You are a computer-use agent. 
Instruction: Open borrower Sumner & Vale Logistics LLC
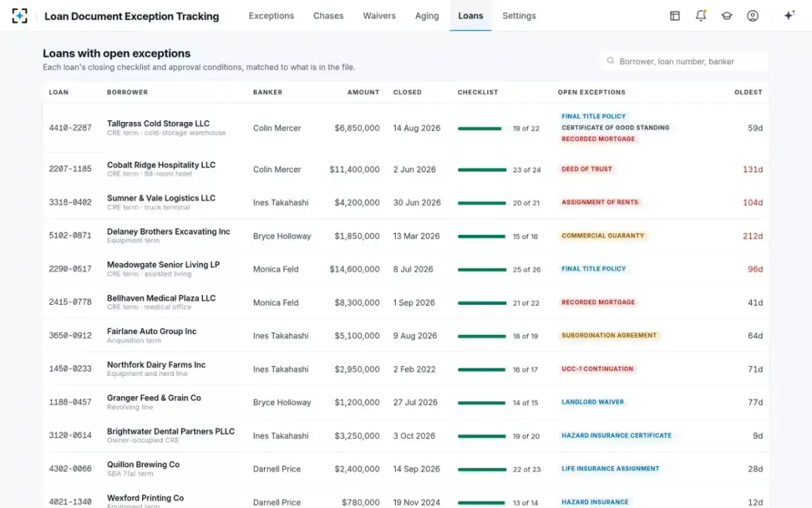(161, 198)
